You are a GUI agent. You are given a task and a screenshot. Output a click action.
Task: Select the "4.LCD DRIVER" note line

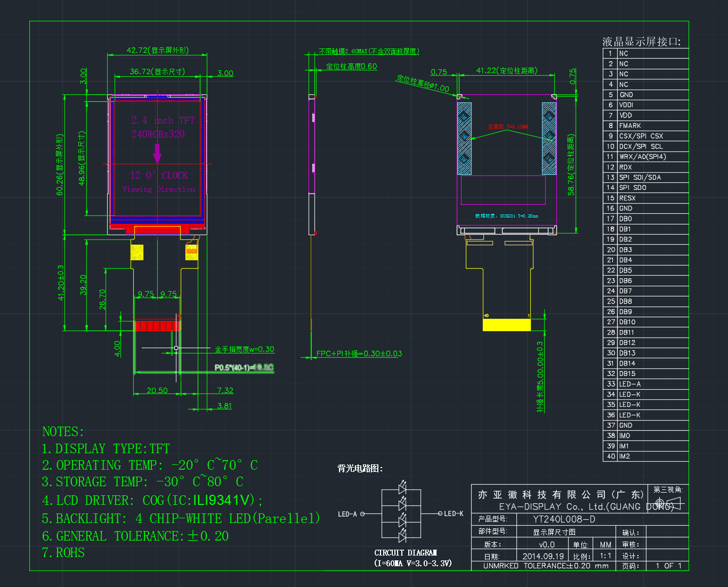[152, 501]
